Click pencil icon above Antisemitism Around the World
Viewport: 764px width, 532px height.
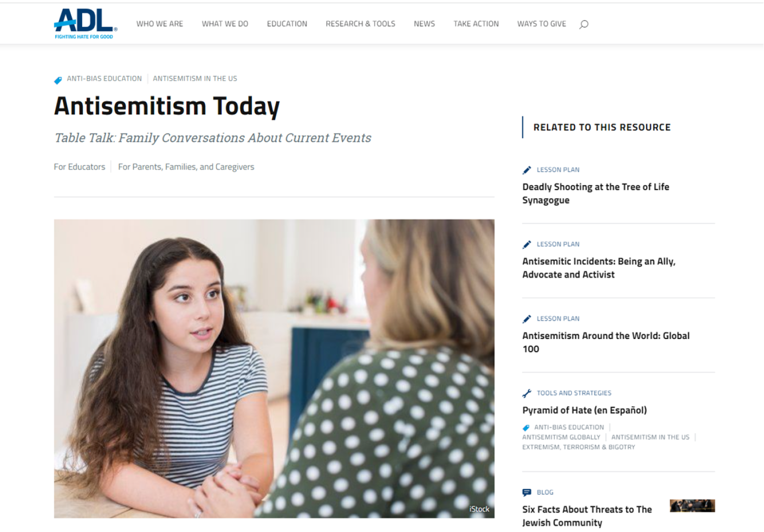pyautogui.click(x=526, y=319)
